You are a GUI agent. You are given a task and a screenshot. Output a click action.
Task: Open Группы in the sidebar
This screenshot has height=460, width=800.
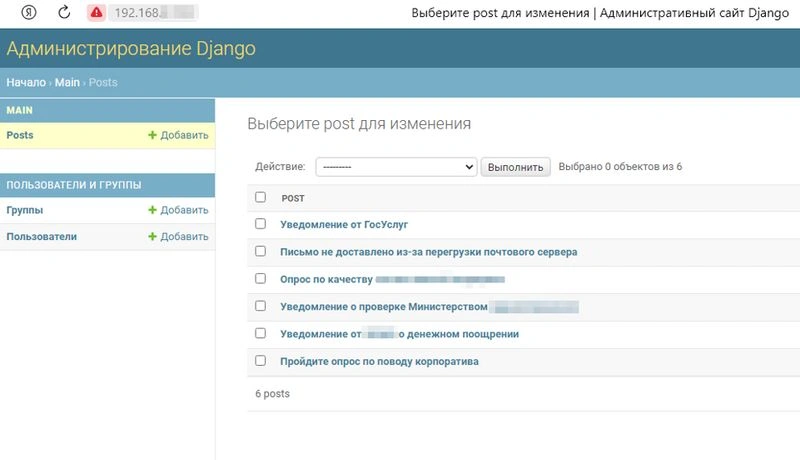pos(24,210)
